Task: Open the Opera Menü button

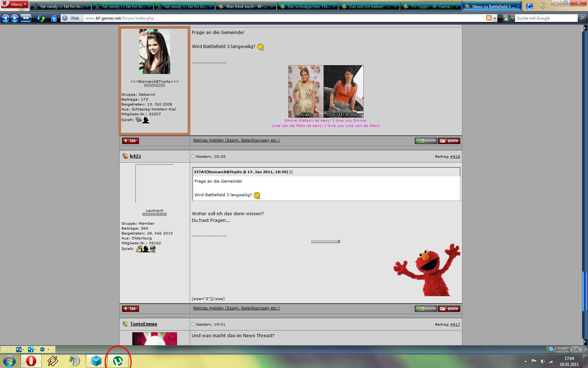Action: 14,4
